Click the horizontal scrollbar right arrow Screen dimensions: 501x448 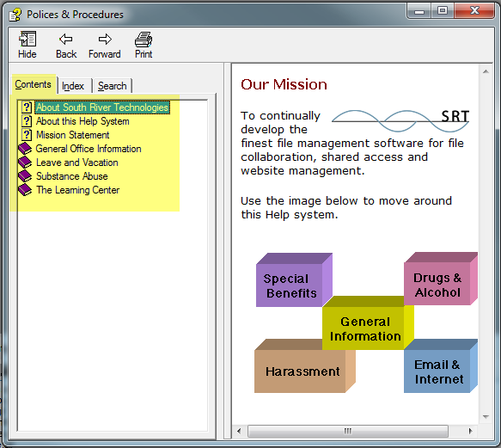click(x=470, y=431)
